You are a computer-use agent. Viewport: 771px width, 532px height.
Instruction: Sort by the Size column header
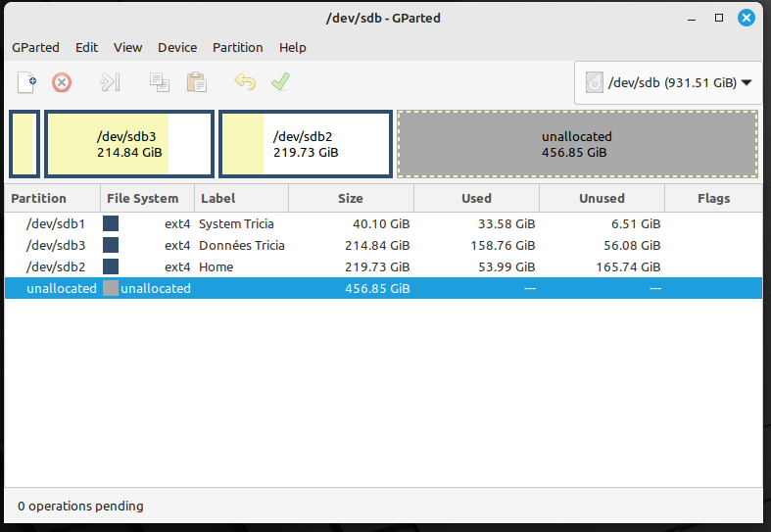351,198
